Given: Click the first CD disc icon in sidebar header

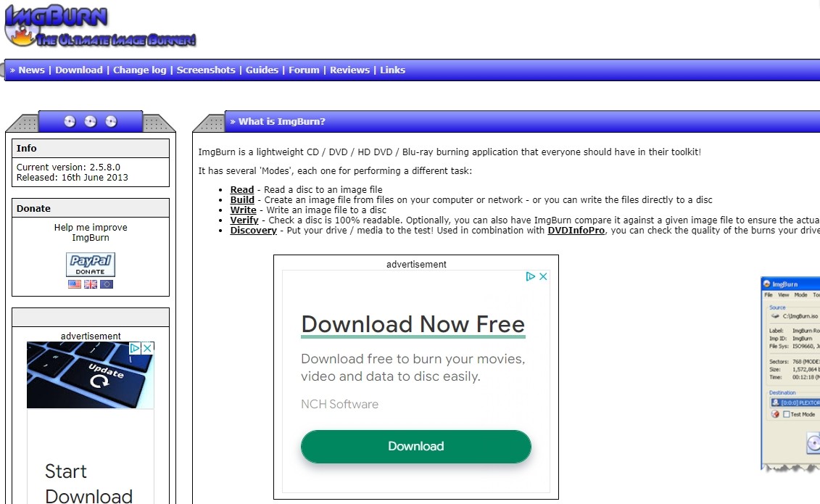Looking at the screenshot, I should [x=70, y=121].
